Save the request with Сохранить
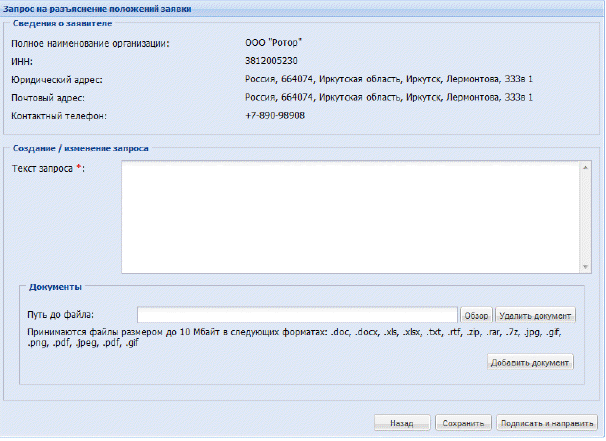The width and height of the screenshot is (606, 441). click(463, 423)
